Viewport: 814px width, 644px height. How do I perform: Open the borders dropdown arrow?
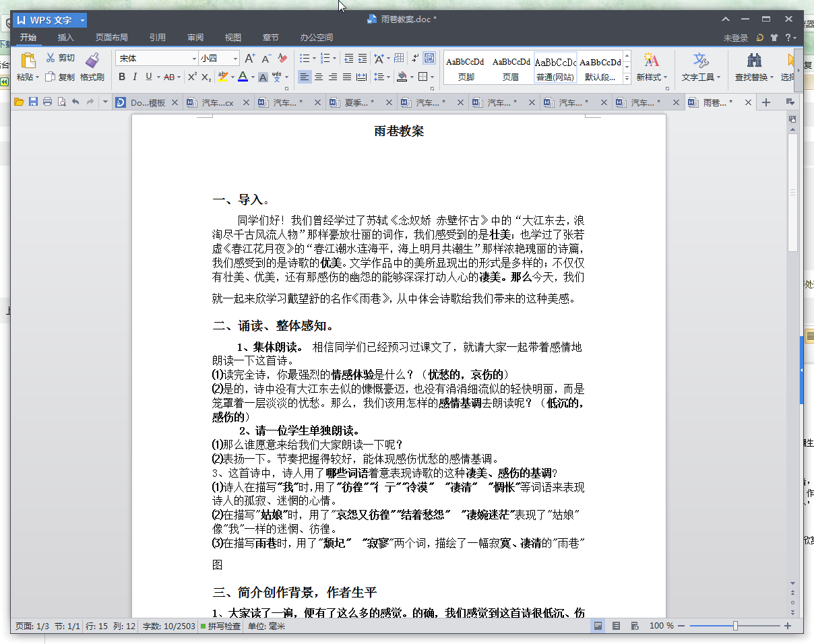coord(432,77)
